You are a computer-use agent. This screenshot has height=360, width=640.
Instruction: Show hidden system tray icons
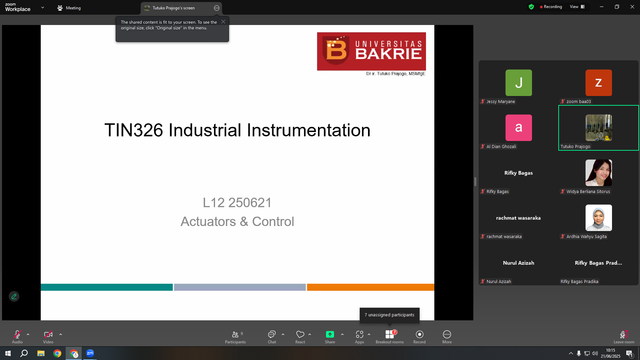point(571,353)
